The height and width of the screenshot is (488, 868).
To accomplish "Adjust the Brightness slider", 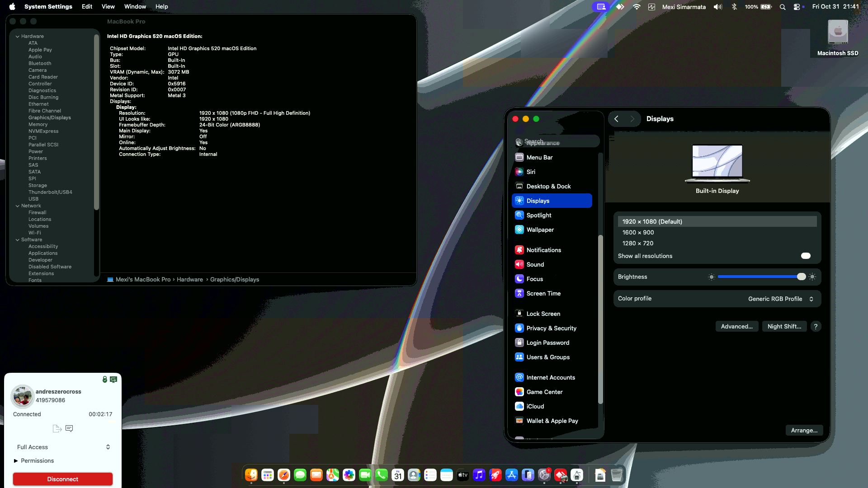I will [x=762, y=277].
